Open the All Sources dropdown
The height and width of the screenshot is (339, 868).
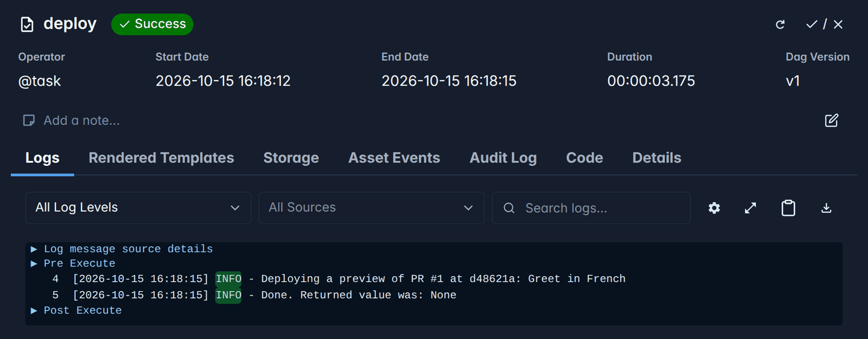[371, 208]
